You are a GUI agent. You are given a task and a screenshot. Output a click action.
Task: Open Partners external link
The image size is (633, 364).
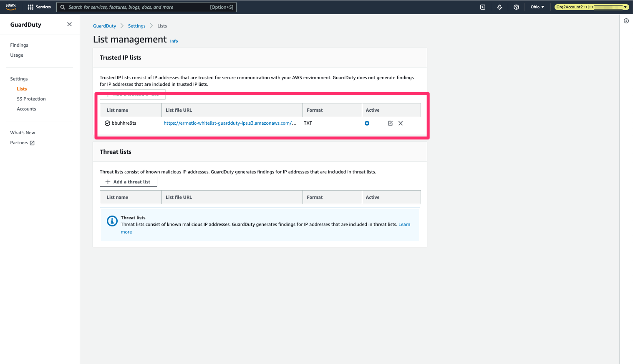coord(23,143)
